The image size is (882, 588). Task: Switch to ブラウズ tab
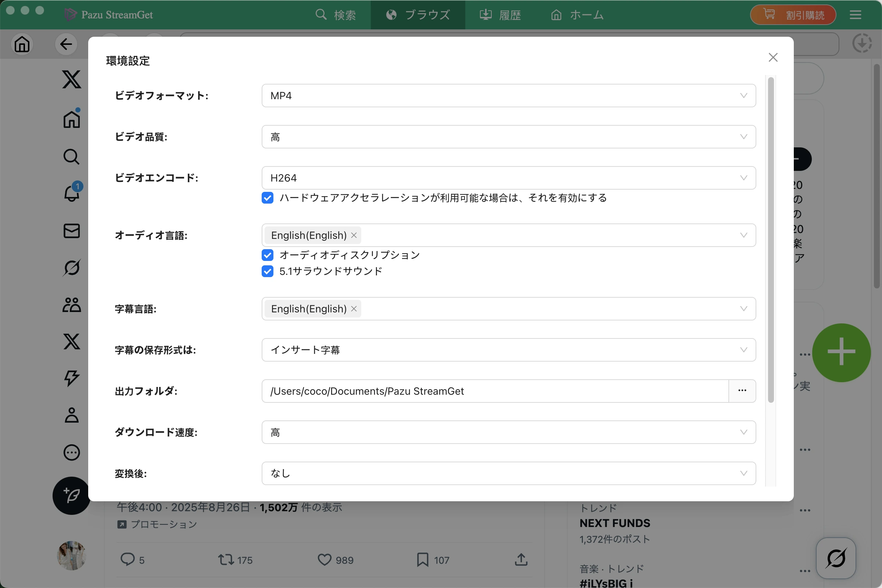pos(418,15)
